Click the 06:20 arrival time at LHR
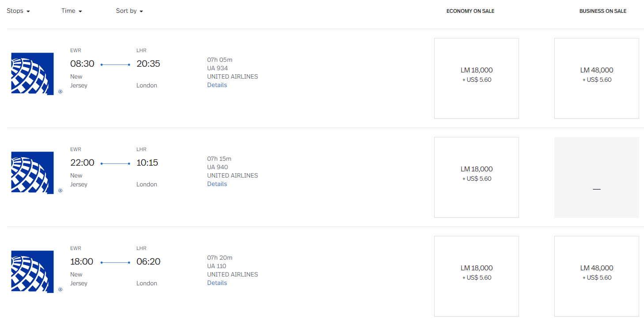The width and height of the screenshot is (644, 322). (x=148, y=261)
